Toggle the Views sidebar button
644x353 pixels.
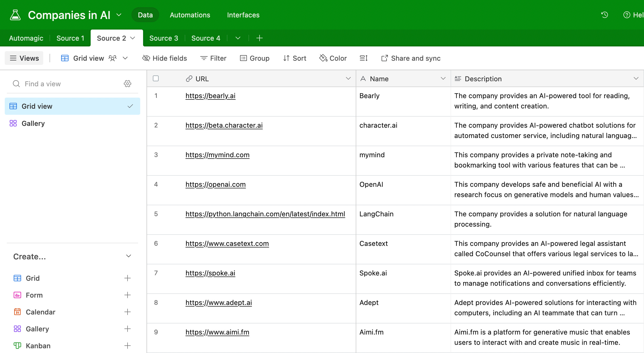coord(24,58)
